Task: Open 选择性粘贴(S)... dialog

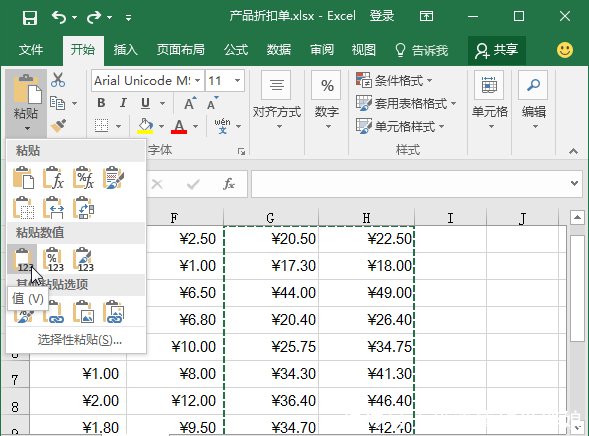Action: [80, 340]
